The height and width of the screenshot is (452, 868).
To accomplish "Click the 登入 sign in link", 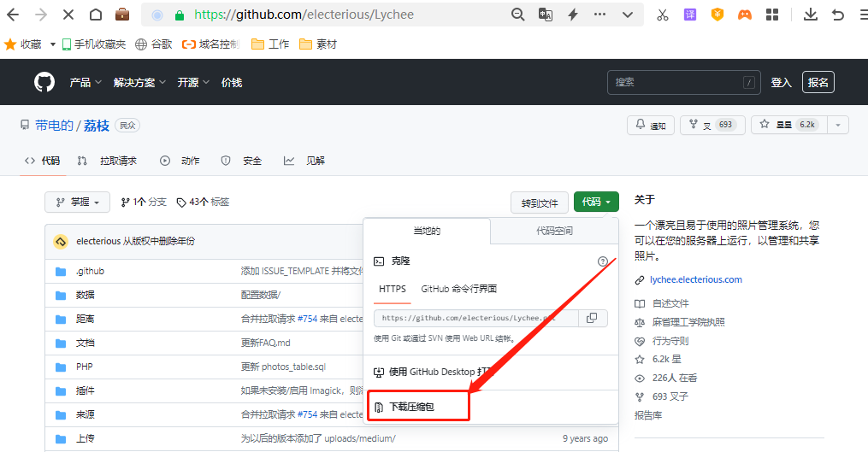I will [x=781, y=82].
